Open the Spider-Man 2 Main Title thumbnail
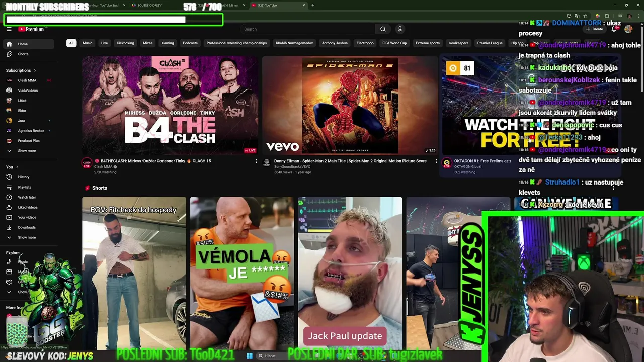This screenshot has width=644, height=362. click(350, 105)
